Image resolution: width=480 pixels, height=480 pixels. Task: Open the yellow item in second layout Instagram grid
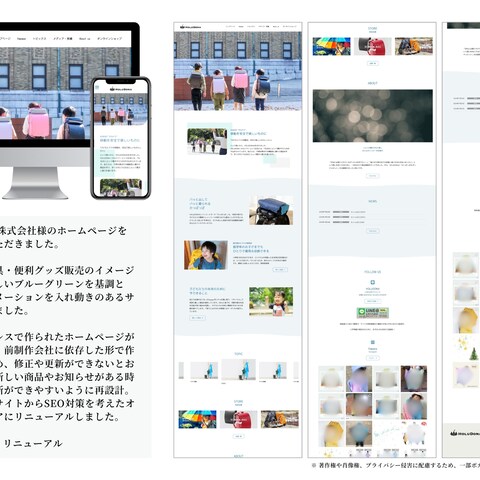(331, 433)
